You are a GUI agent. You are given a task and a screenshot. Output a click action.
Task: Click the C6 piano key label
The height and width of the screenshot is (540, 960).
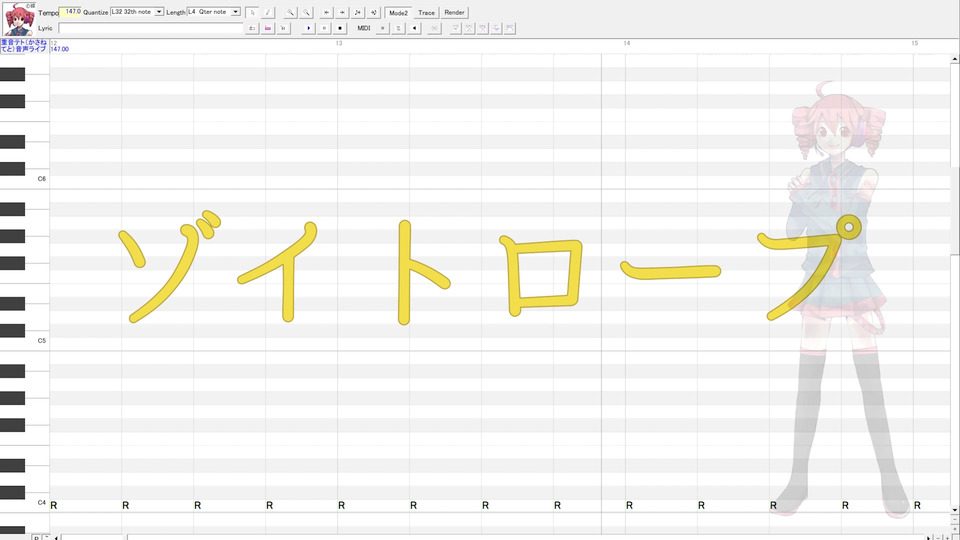(42, 179)
